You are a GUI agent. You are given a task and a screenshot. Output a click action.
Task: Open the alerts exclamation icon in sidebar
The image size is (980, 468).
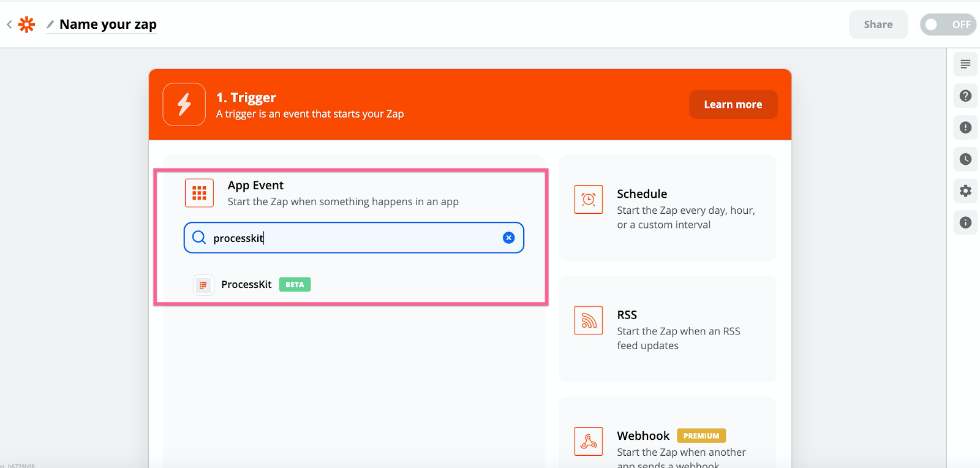coord(965,127)
